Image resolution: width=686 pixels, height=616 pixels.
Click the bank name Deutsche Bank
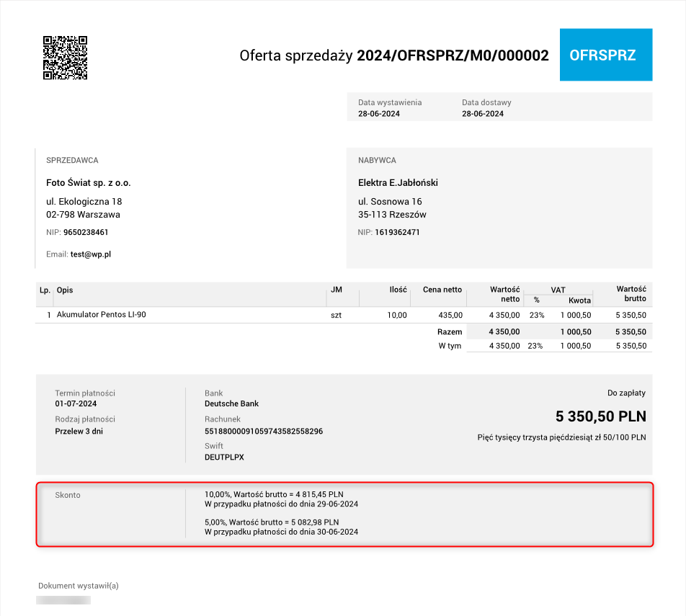[232, 403]
